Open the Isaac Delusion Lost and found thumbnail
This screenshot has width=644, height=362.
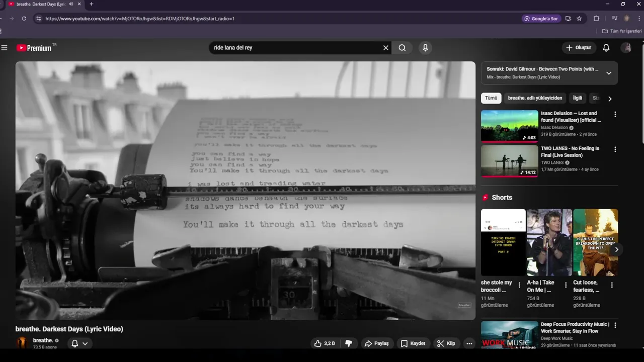tap(510, 126)
